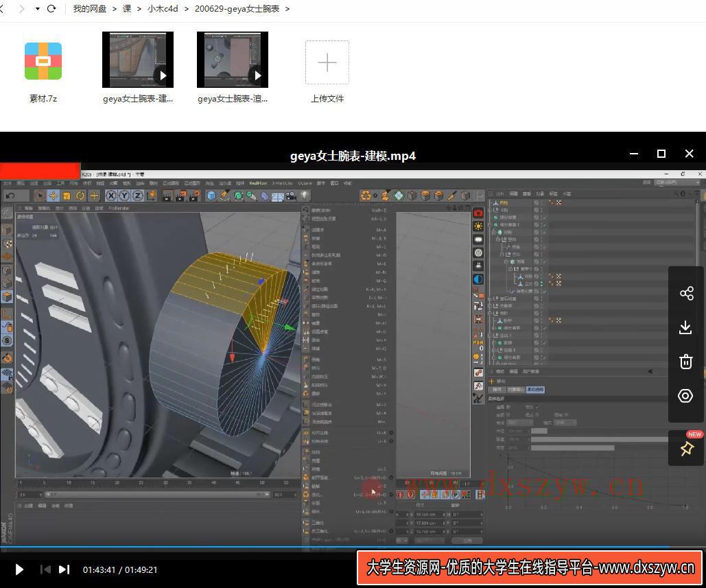Click the camera object icon in the Cinema 4D toolbar
The height and width of the screenshot is (588, 706).
pos(292,196)
